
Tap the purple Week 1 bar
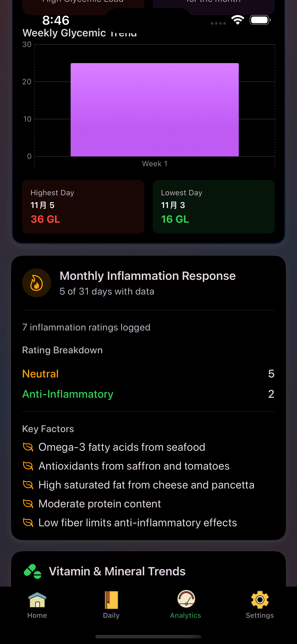pyautogui.click(x=154, y=110)
